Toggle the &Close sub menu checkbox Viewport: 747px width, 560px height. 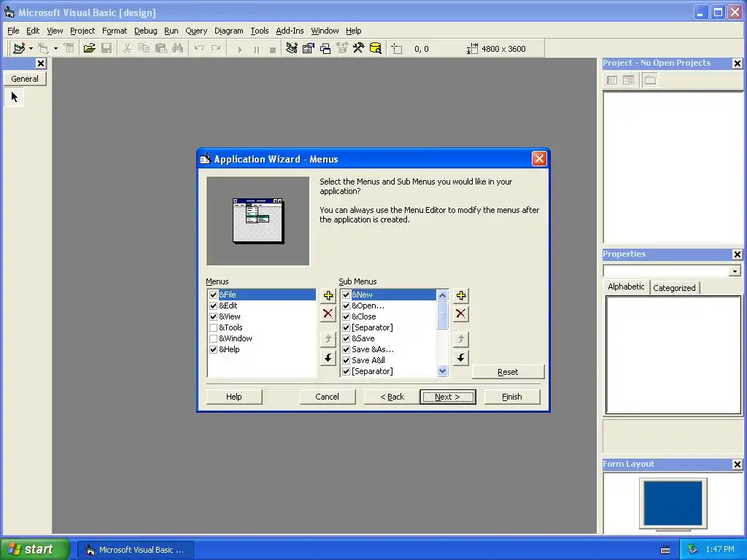coord(347,316)
